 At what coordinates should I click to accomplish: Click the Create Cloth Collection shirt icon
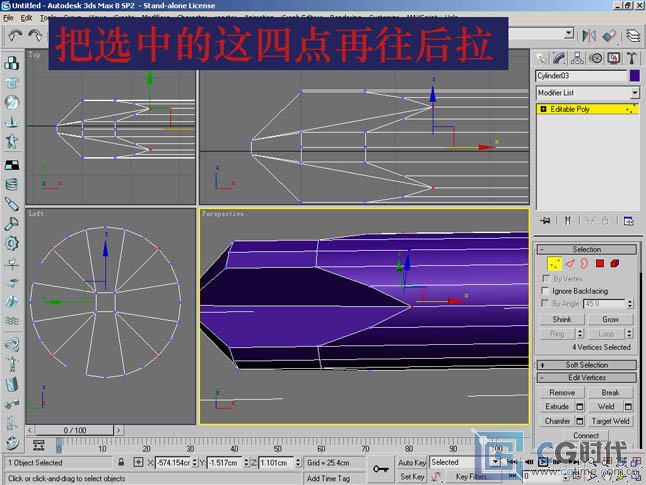[12, 83]
